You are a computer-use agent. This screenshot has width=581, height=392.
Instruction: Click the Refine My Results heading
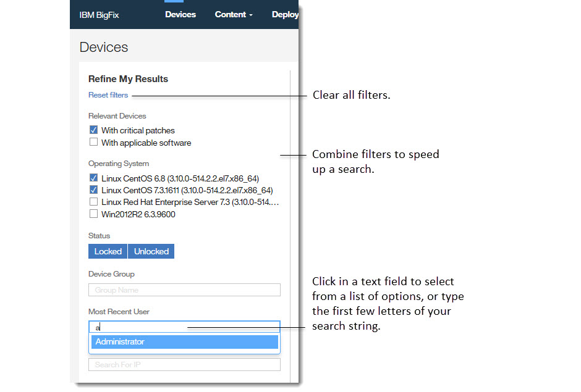tap(128, 79)
